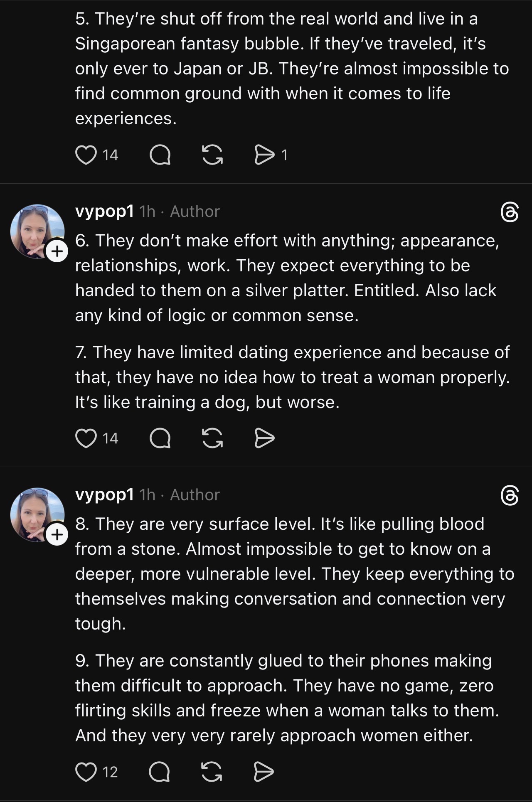Repost the points 6–7 post
The image size is (532, 802).
(212, 438)
